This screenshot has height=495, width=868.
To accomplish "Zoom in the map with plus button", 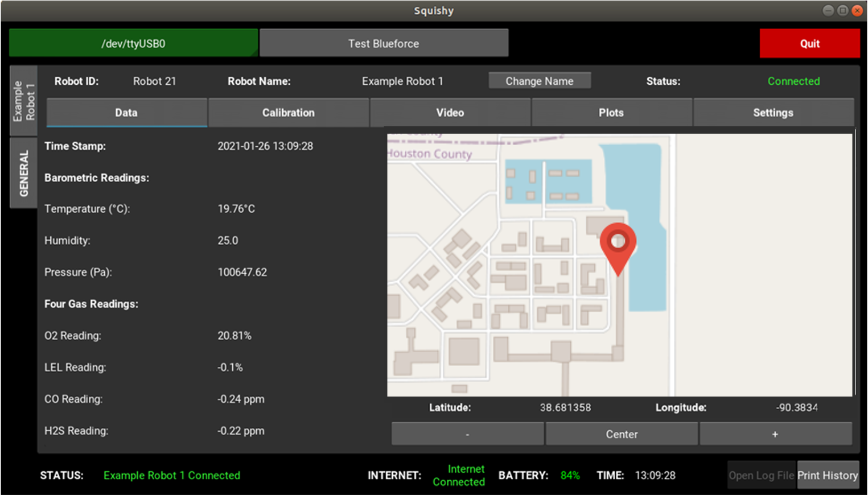I will (x=775, y=434).
